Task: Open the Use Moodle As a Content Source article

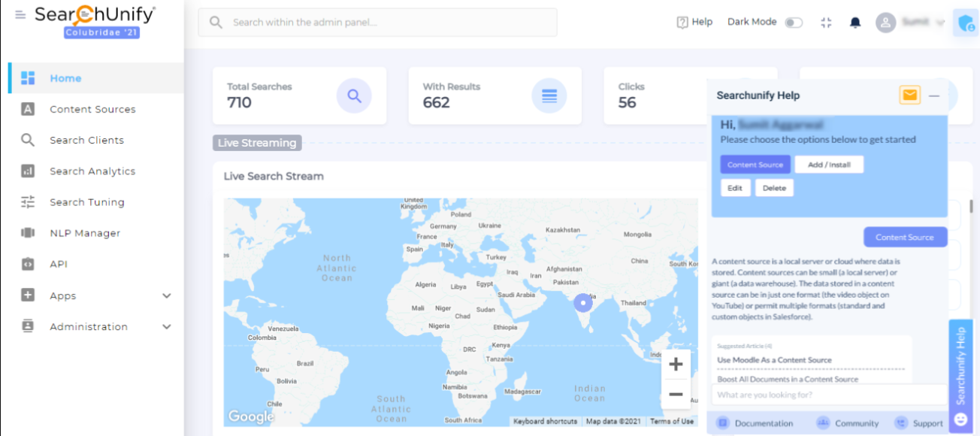Action: [x=774, y=360]
